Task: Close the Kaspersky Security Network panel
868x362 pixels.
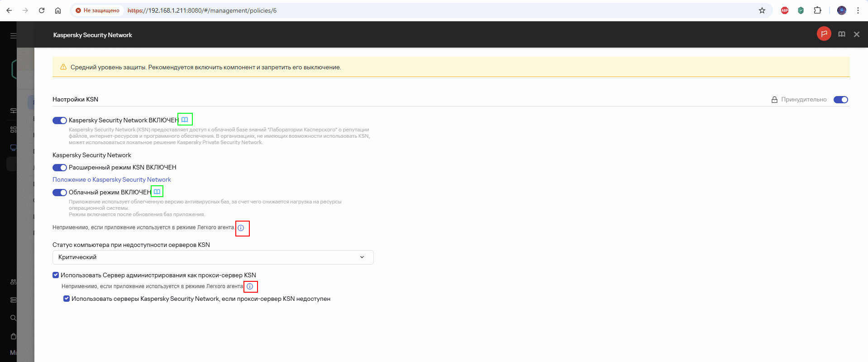Action: (x=857, y=34)
